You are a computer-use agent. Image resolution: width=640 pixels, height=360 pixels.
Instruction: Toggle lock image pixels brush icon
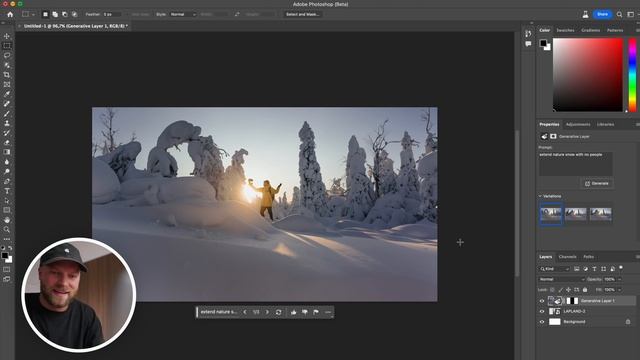tap(560, 290)
